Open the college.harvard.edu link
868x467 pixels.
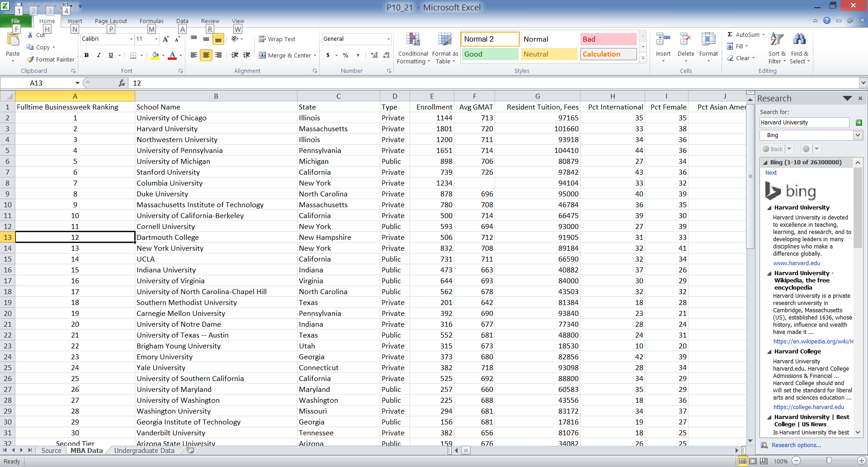point(808,407)
